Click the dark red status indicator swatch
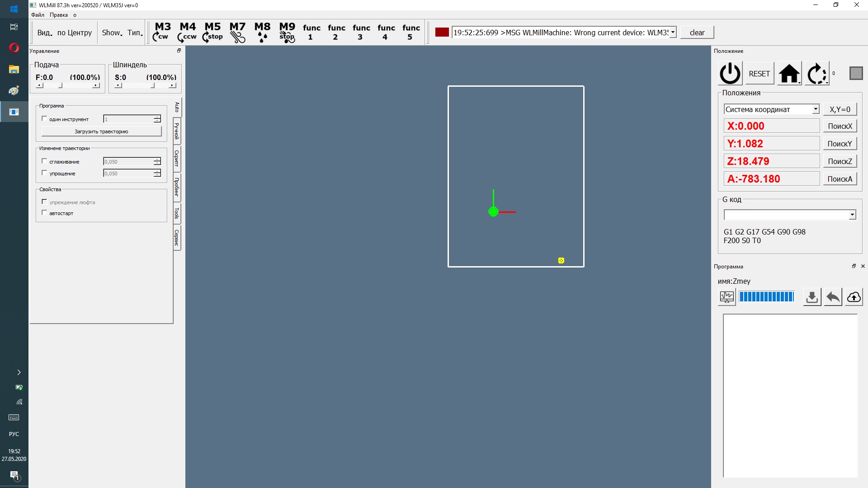868x488 pixels. pyautogui.click(x=442, y=32)
